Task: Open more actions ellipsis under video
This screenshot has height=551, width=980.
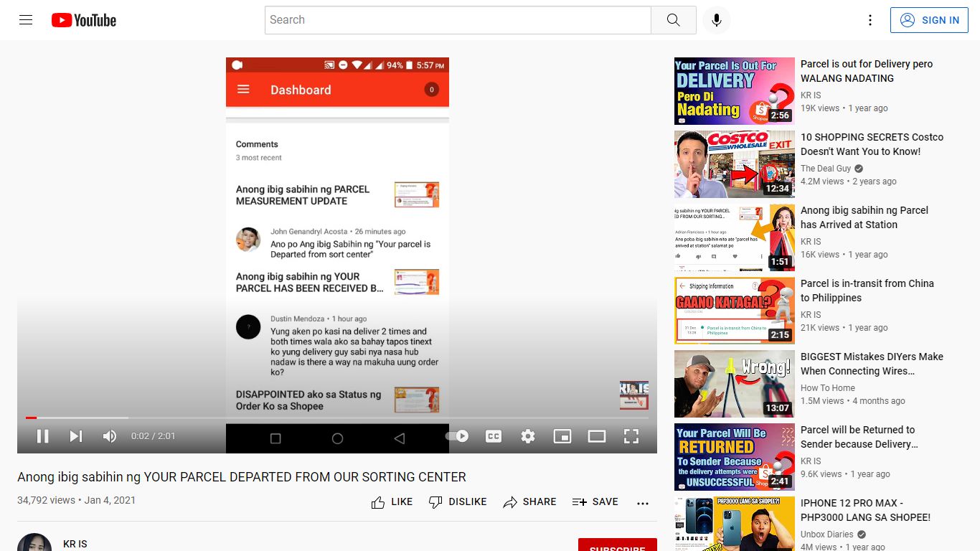Action: click(x=643, y=503)
